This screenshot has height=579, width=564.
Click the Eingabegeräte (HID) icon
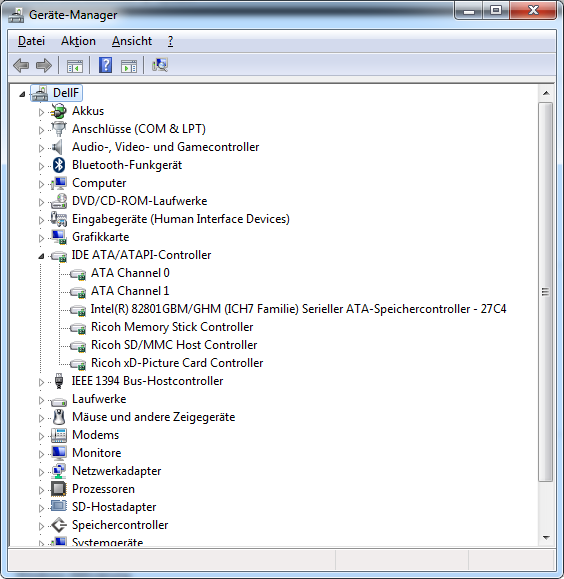point(59,219)
